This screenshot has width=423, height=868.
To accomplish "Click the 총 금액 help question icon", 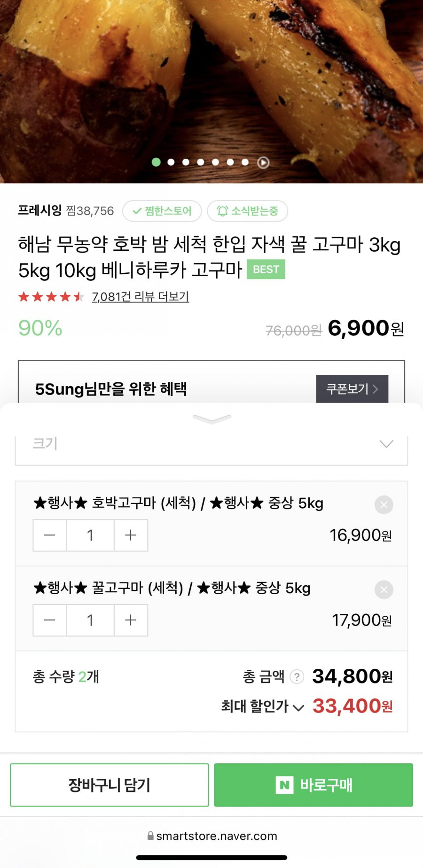I will (297, 677).
